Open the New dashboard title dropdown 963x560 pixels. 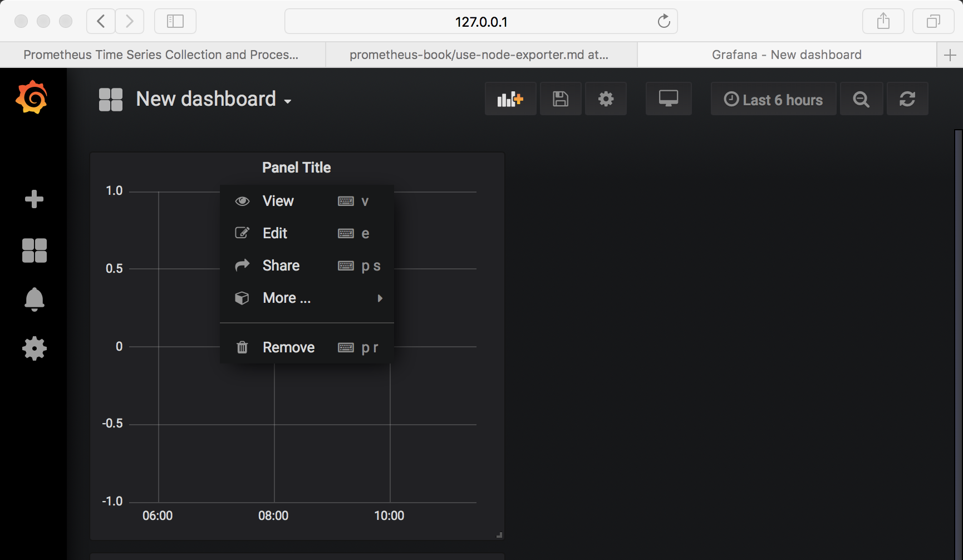214,99
